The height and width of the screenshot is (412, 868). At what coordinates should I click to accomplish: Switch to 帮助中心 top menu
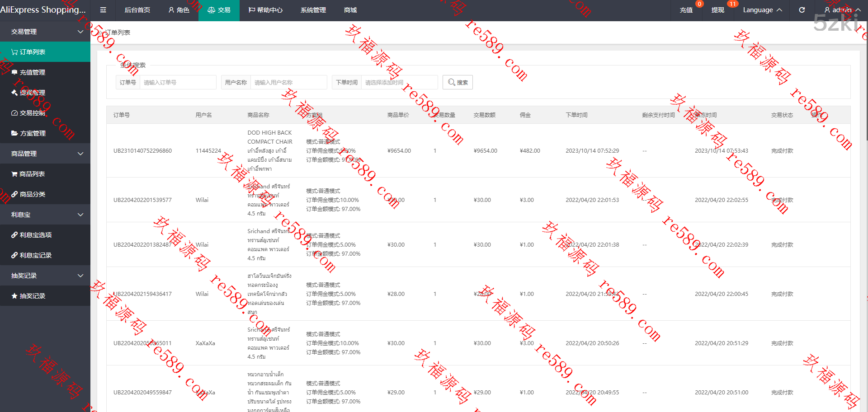point(265,10)
